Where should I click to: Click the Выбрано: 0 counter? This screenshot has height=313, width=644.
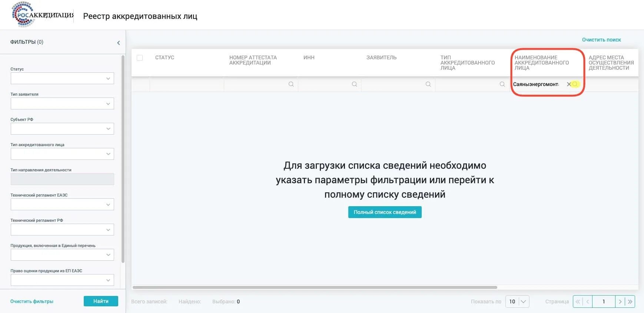[x=226, y=302]
